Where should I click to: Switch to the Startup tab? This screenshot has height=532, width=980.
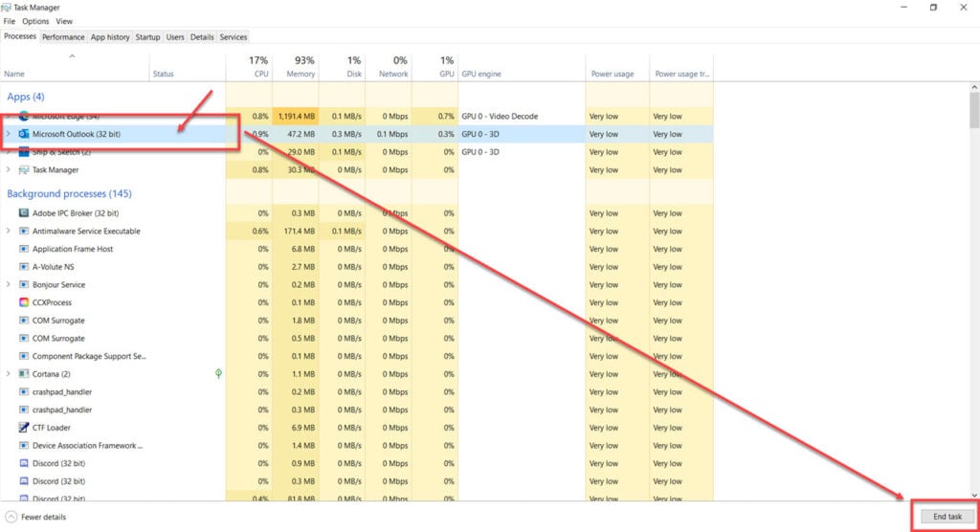coord(147,37)
